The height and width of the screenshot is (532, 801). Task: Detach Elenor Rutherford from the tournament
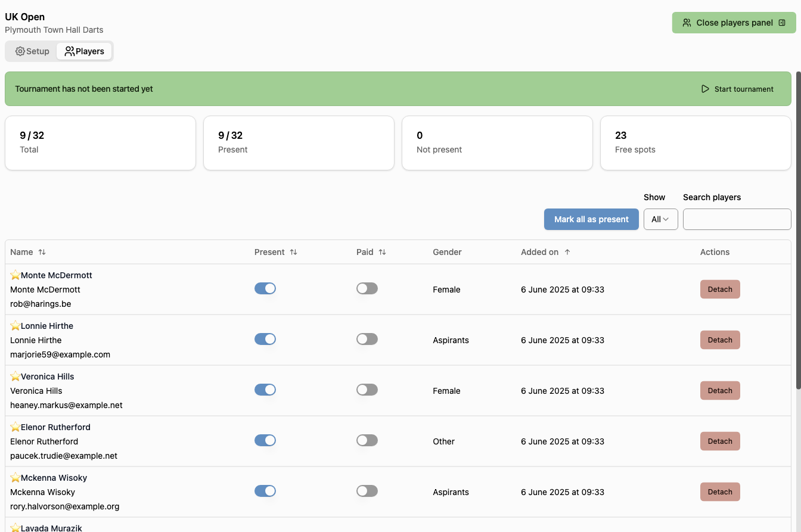pyautogui.click(x=720, y=441)
